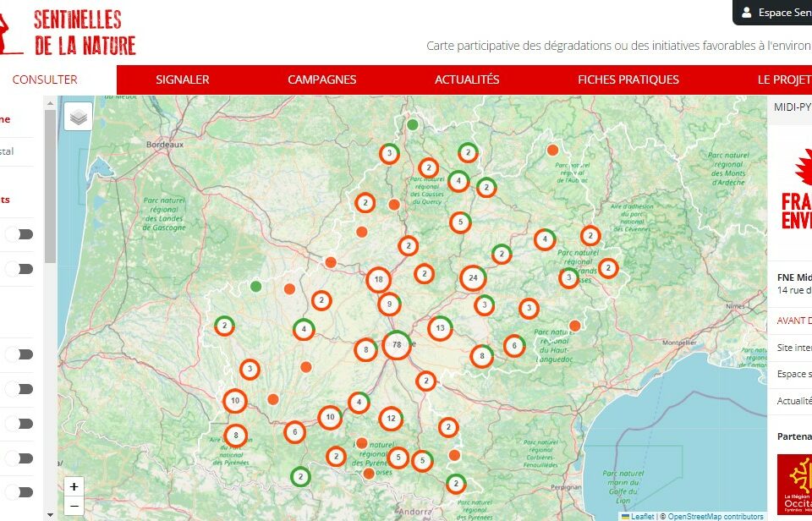812x521 pixels.
Task: Toggle the bottommost switch in the filter sidebar
Action: click(x=19, y=492)
